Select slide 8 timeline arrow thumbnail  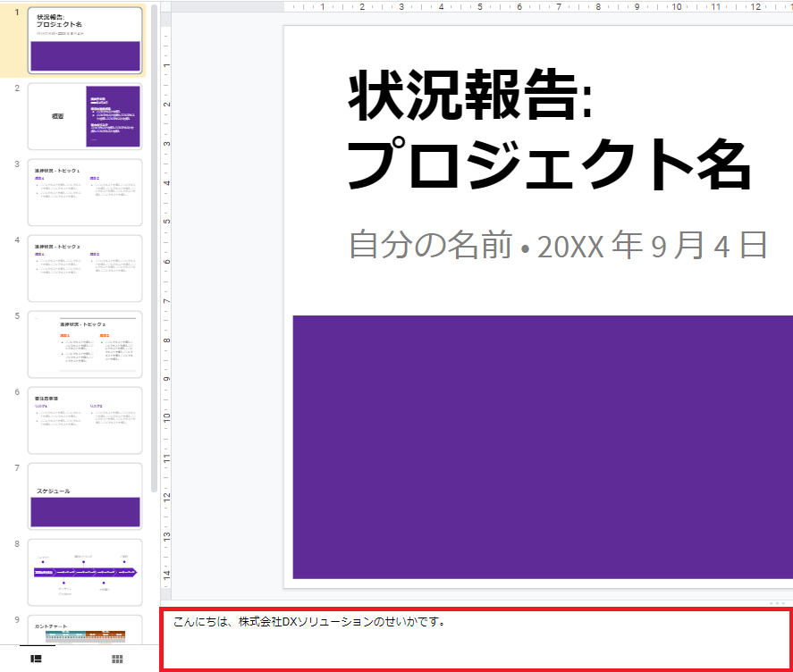[x=85, y=572]
